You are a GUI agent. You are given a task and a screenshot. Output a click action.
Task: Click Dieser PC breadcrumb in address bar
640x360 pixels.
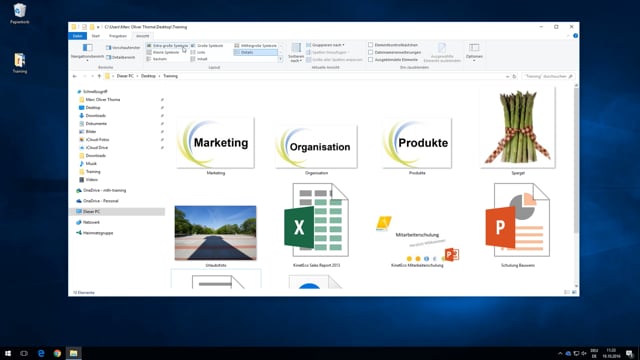click(x=125, y=76)
